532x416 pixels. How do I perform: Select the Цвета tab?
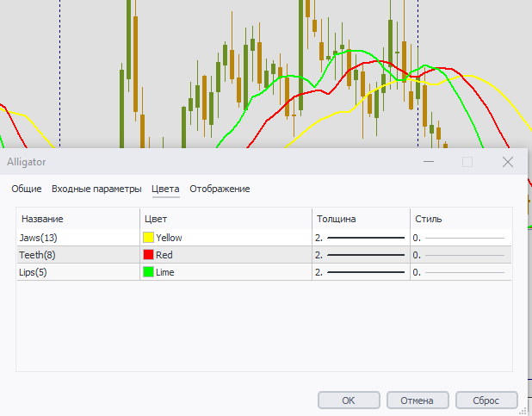tap(165, 189)
